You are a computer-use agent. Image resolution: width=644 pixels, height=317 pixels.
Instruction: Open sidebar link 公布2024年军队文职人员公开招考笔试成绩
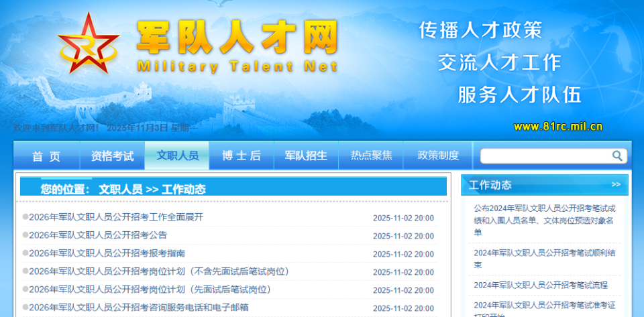tap(545, 220)
